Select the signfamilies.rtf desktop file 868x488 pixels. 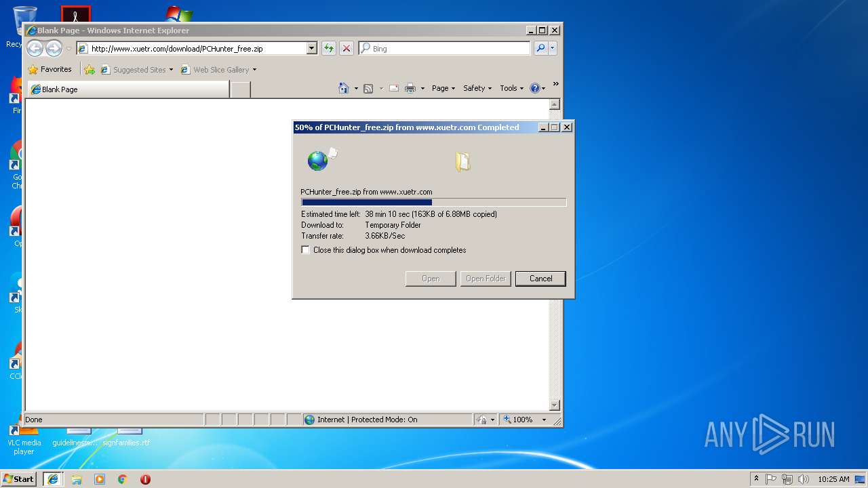[126, 437]
